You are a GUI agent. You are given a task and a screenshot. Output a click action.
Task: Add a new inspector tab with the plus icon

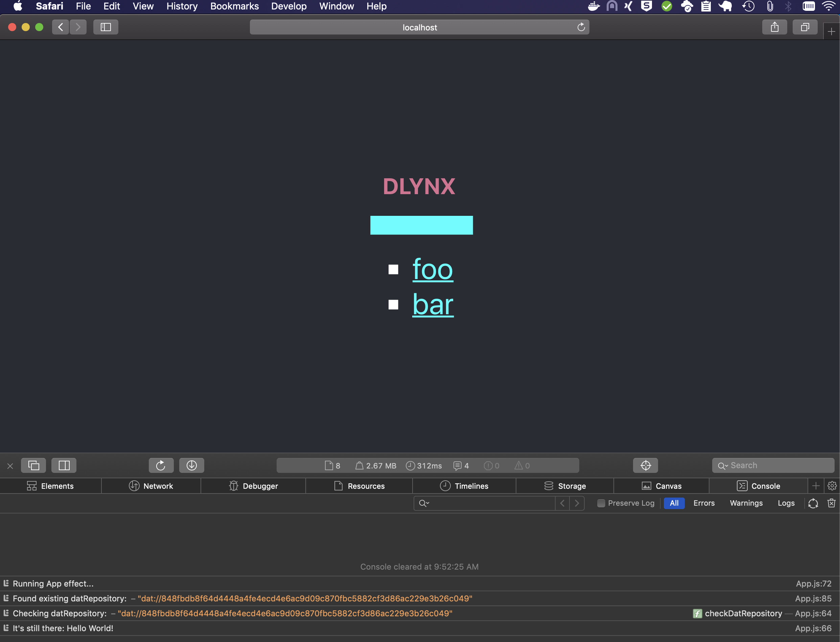(816, 486)
